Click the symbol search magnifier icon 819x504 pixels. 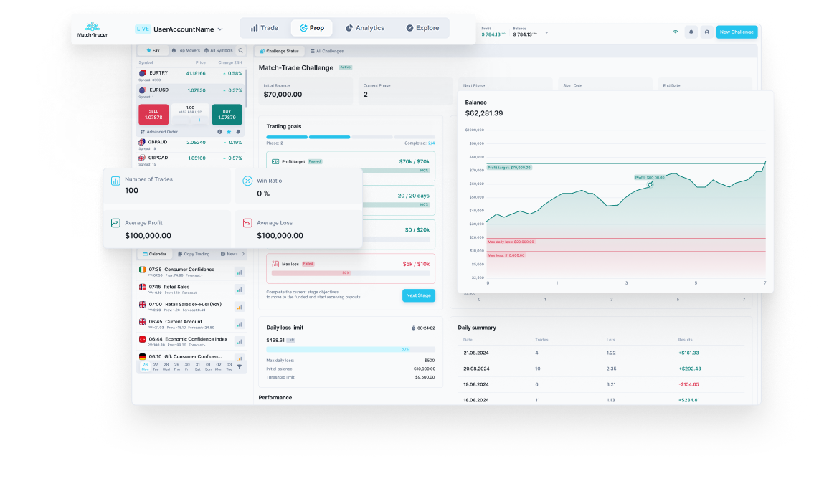pos(240,51)
